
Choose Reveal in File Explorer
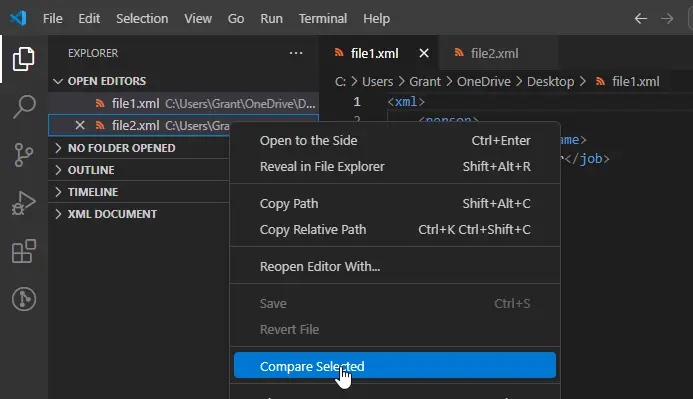tap(395, 167)
